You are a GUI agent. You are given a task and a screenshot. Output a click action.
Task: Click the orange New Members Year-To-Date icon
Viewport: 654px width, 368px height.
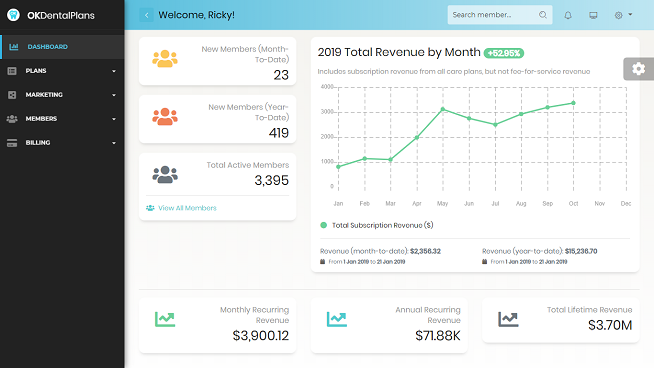click(x=165, y=117)
